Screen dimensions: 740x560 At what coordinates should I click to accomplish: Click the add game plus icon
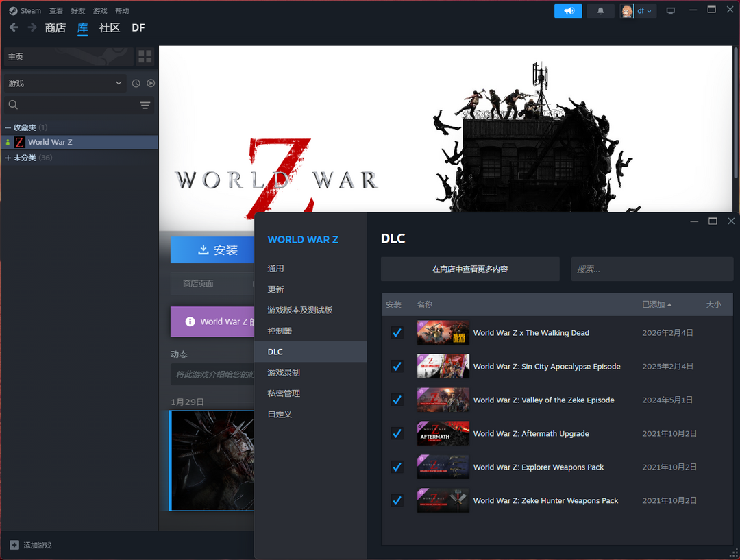pyautogui.click(x=14, y=545)
